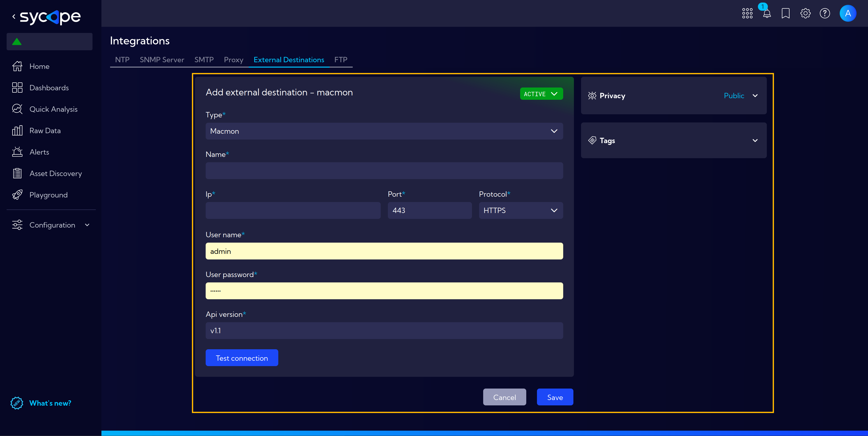
Task: Open the Protocol dropdown showing HTTPS
Action: pyautogui.click(x=521, y=210)
